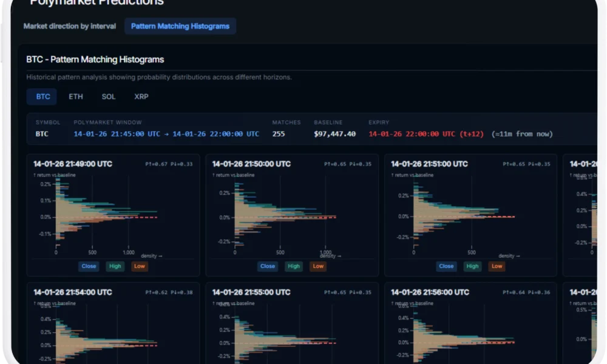Toggle Close series in 21:49:00 histogram
This screenshot has height=364, width=607.
click(89, 266)
